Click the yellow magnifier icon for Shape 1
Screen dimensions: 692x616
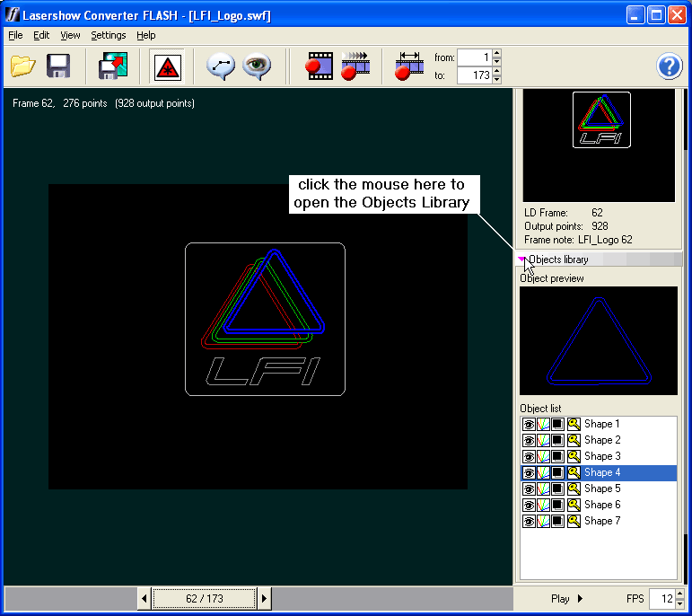574,425
